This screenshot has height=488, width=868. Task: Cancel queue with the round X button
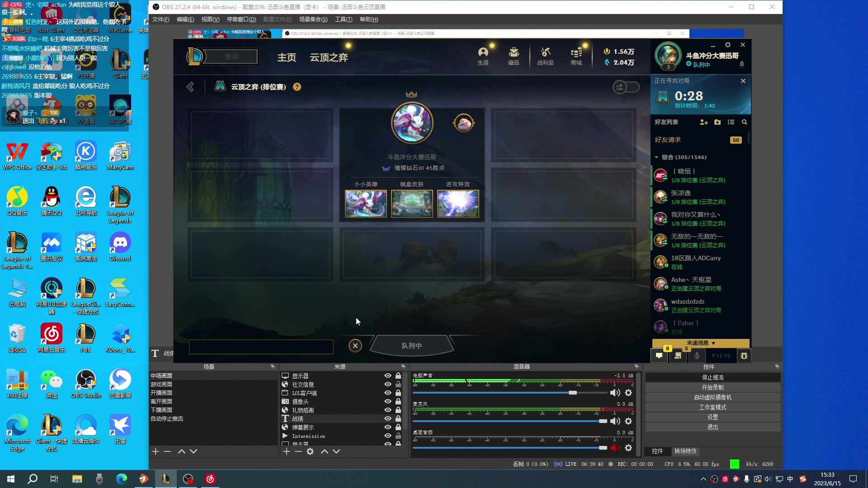point(355,346)
